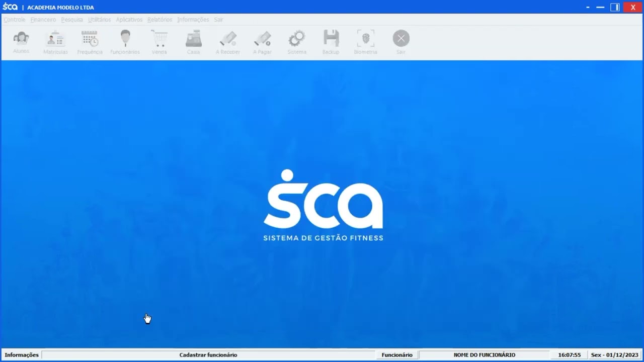Minimize the window with the dash button
The image size is (644, 362).
pyautogui.click(x=600, y=7)
